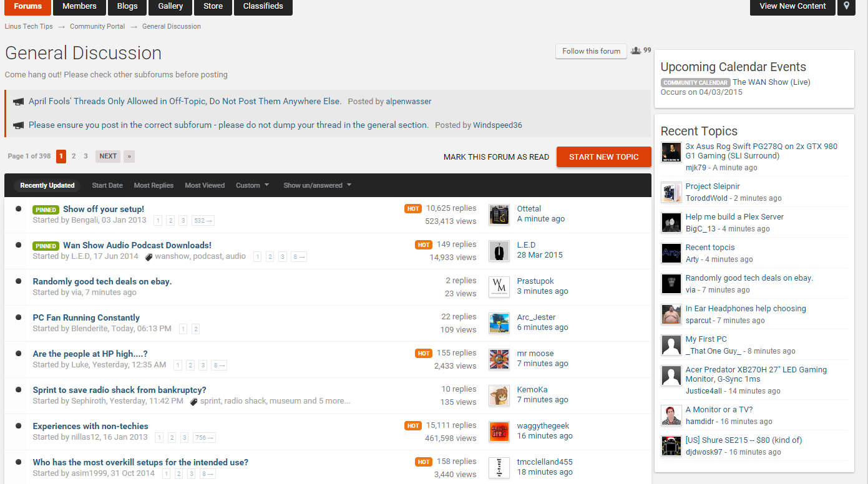Click megaphone icon beside April Fools' announcement
The width and height of the screenshot is (868, 484).
tap(19, 102)
